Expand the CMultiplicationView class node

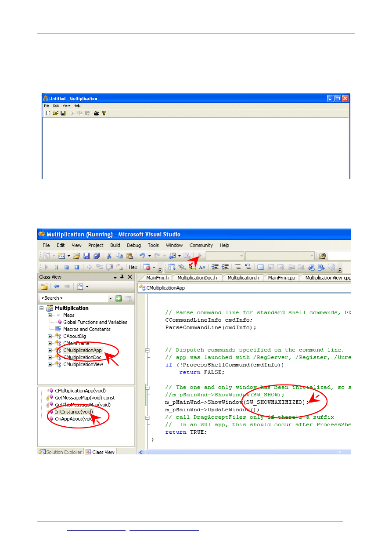coord(50,364)
